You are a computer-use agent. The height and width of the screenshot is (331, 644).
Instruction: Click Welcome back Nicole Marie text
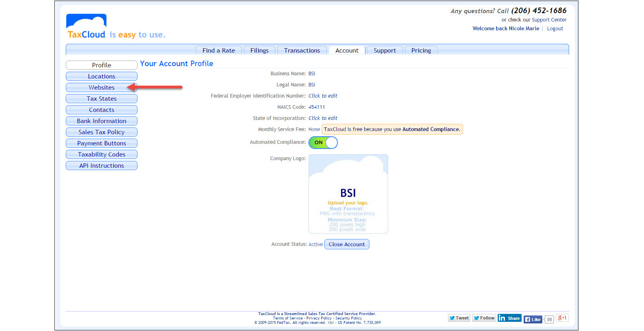tap(506, 29)
